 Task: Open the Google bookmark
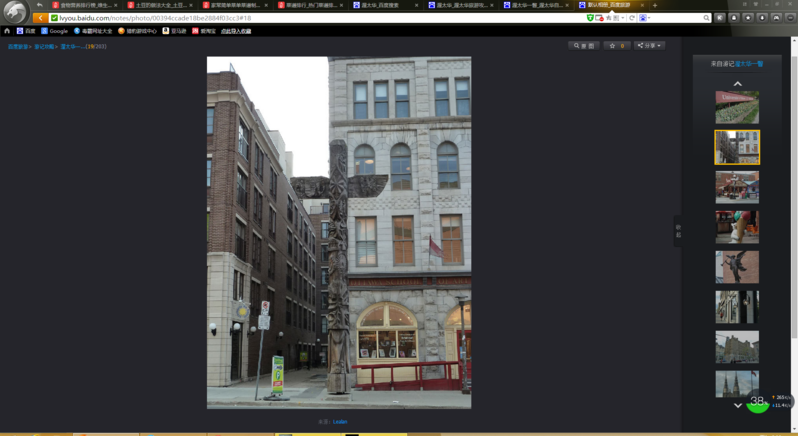[55, 31]
